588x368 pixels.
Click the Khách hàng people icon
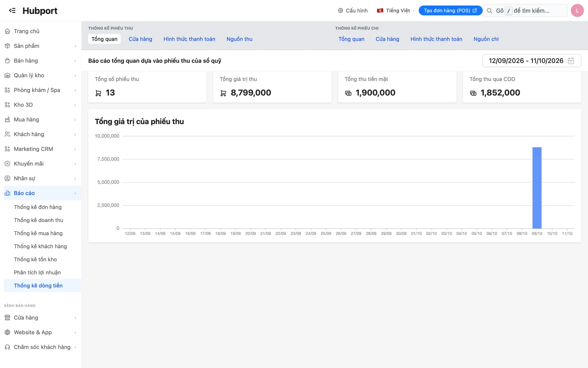[7, 134]
